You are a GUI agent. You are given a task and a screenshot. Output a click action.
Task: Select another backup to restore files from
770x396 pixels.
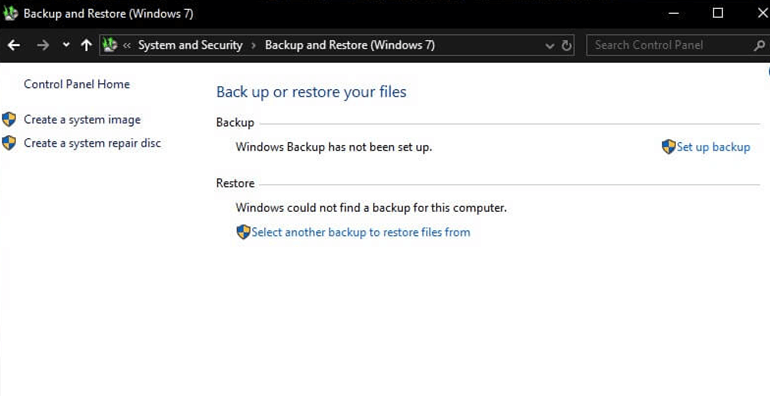click(x=360, y=232)
